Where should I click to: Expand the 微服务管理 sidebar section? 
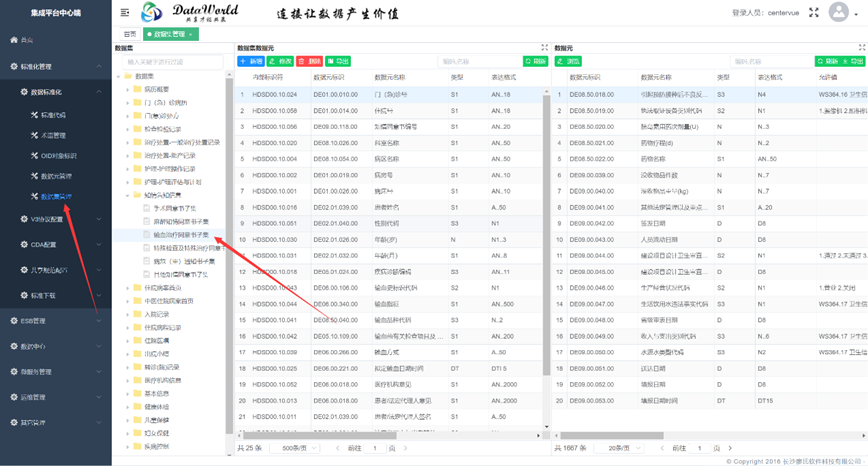[x=55, y=372]
